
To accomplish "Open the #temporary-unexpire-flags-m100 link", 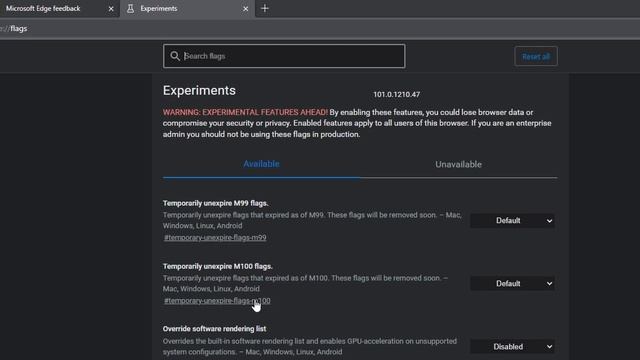I will 217,301.
